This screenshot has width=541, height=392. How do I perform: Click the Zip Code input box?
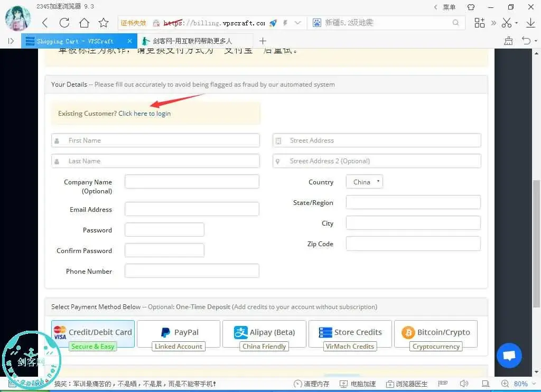point(413,244)
